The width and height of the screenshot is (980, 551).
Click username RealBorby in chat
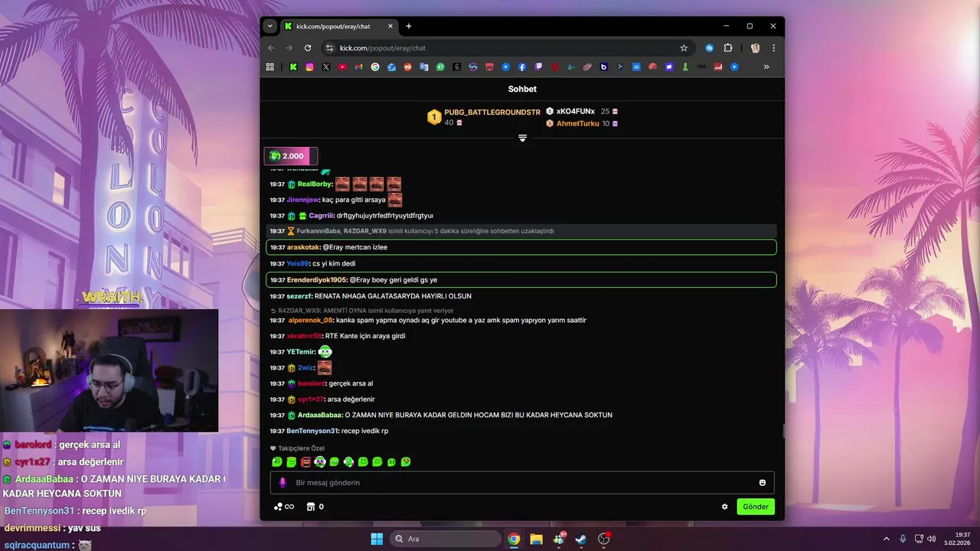315,184
